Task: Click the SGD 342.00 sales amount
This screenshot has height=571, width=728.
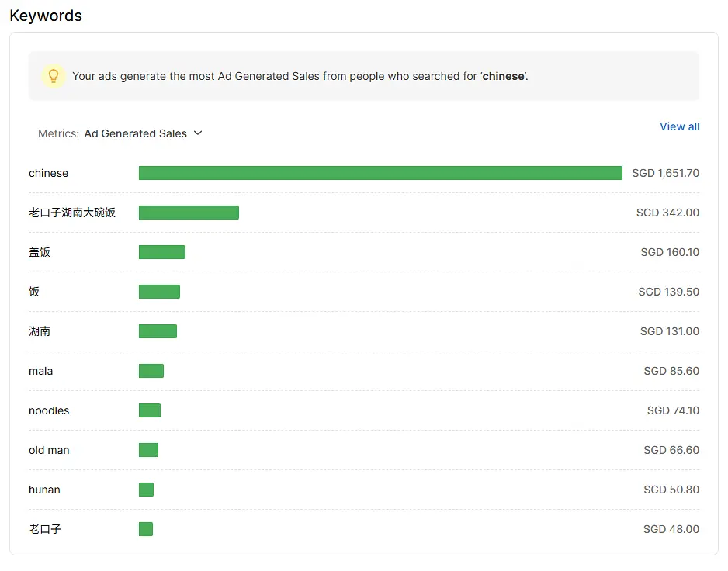Action: [667, 213]
